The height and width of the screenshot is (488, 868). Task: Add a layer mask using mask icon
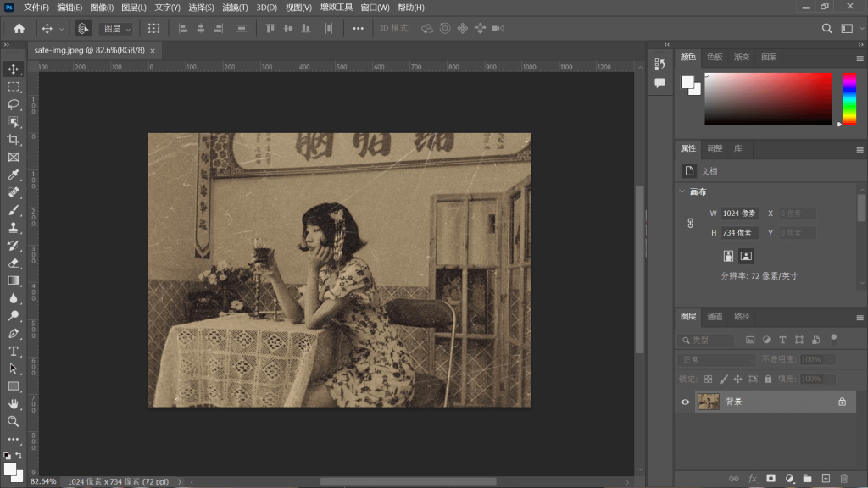[771, 479]
